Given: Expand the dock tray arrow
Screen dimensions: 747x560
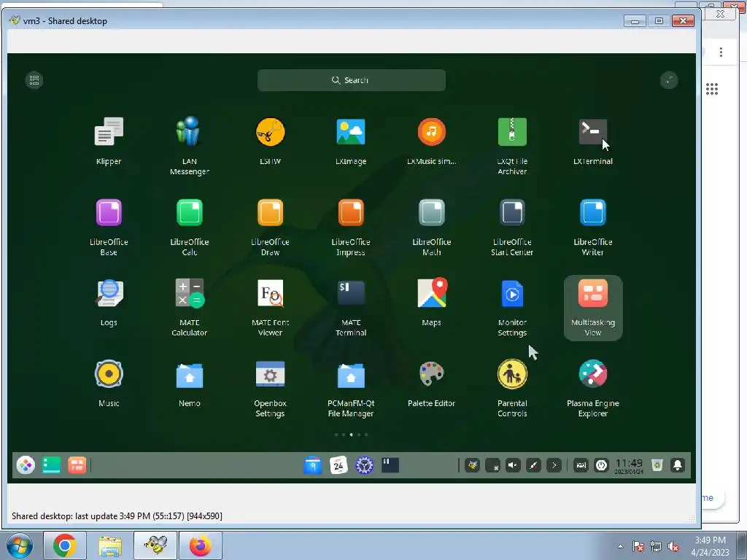Looking at the screenshot, I should tap(554, 465).
